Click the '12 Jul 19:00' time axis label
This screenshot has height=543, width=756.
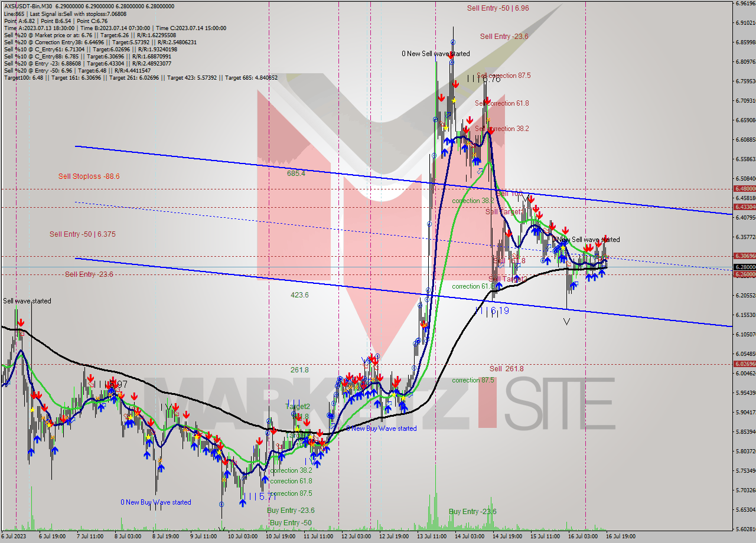click(393, 537)
